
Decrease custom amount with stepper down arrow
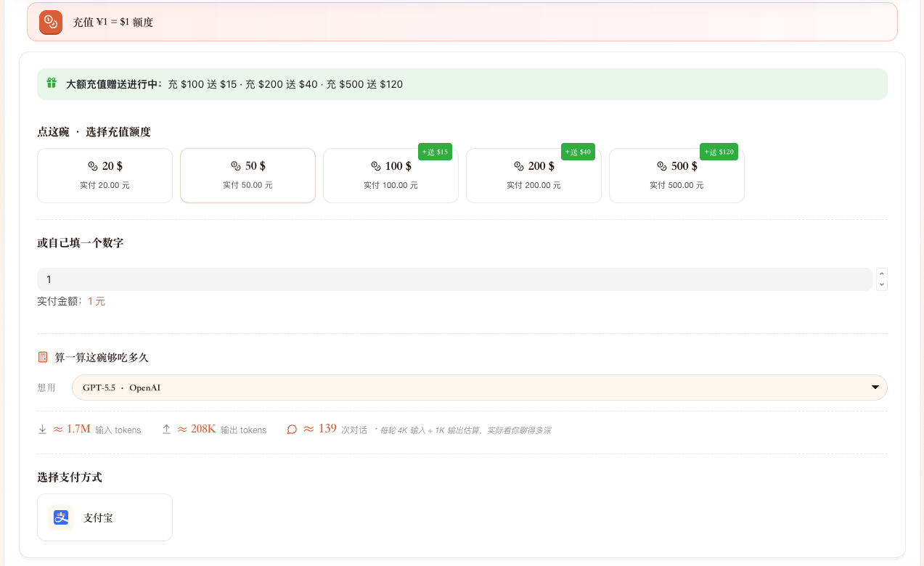[x=882, y=285]
